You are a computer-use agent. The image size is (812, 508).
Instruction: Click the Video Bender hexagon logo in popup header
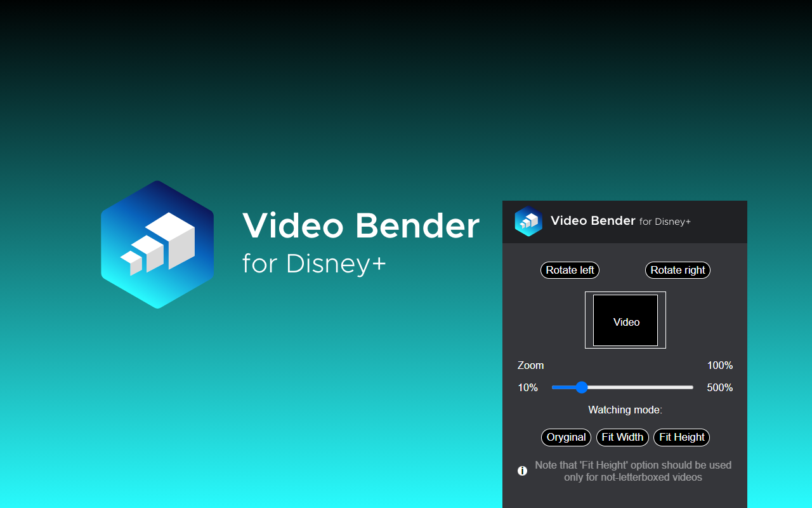click(528, 221)
